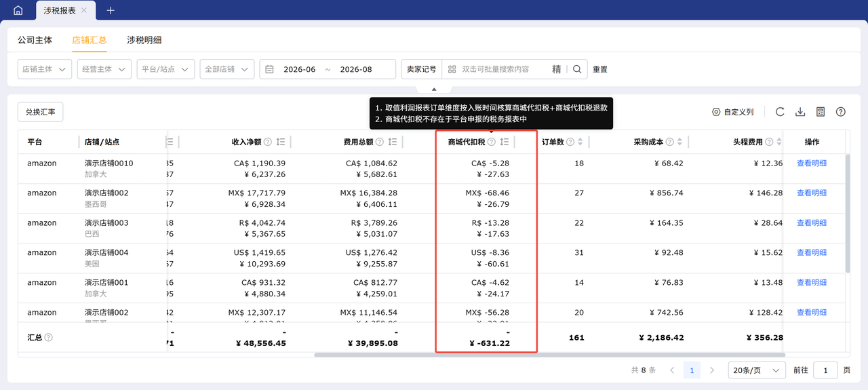Image resolution: width=868 pixels, height=390 pixels.
Task: Open the 经营主体 dropdown
Action: [x=104, y=69]
